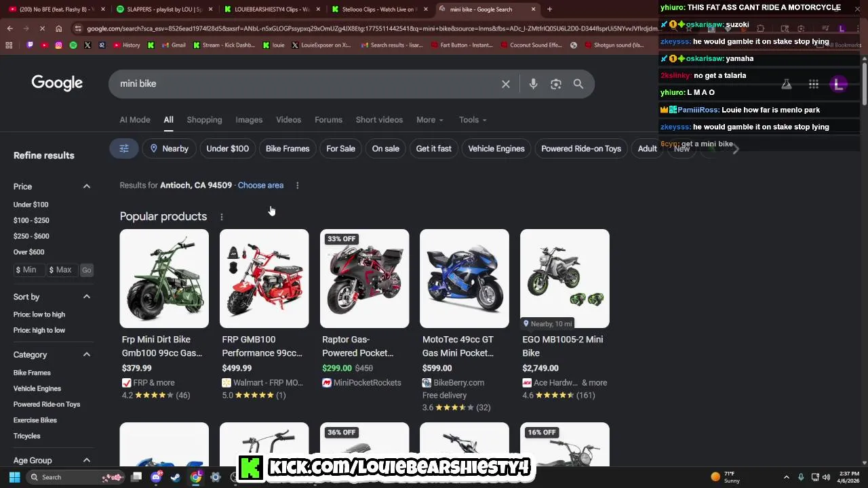
Task: Apply the Under $100 filter chip
Action: 228,148
